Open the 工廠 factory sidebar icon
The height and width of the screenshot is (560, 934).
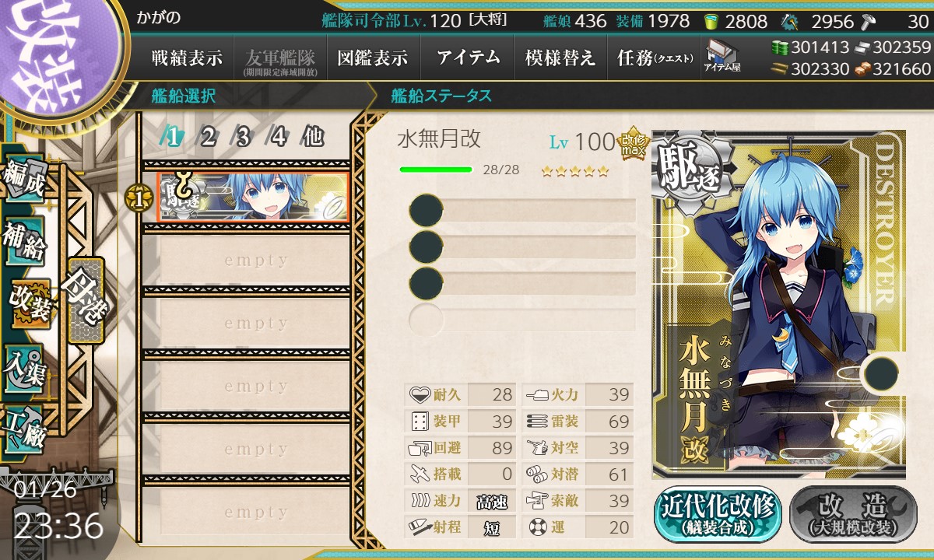[24, 429]
